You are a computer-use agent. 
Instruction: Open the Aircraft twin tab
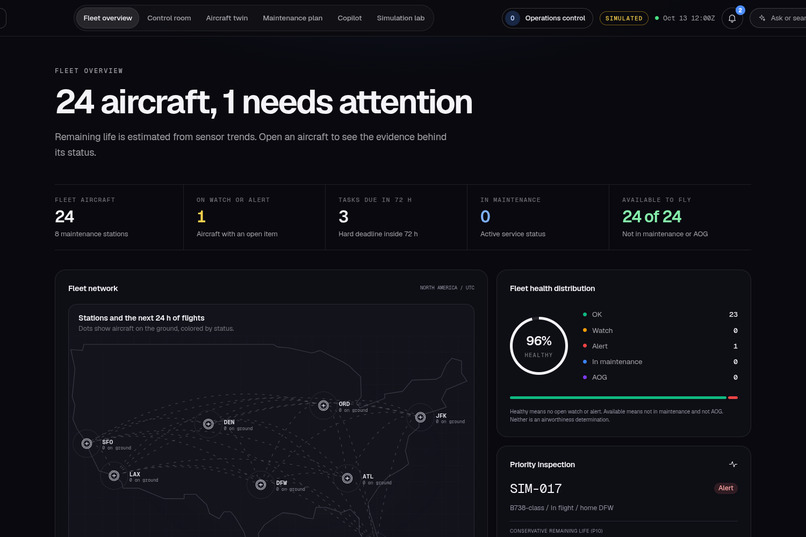click(x=227, y=18)
